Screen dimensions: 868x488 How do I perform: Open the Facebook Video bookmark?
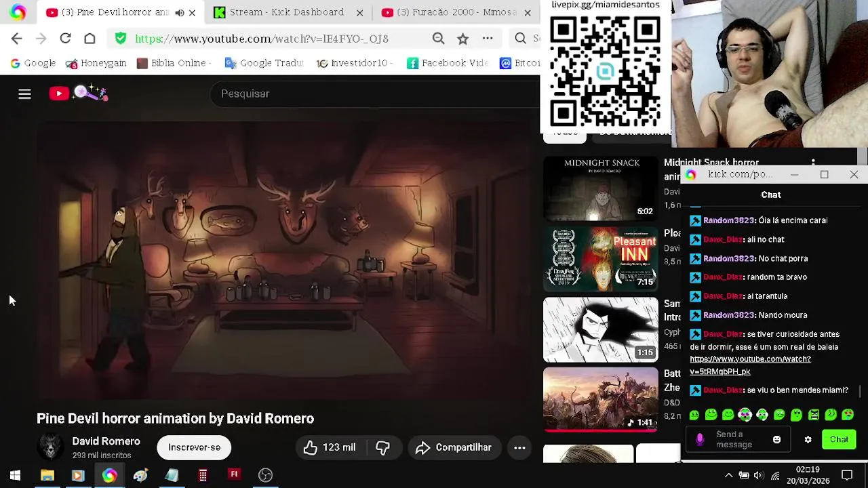coord(448,63)
